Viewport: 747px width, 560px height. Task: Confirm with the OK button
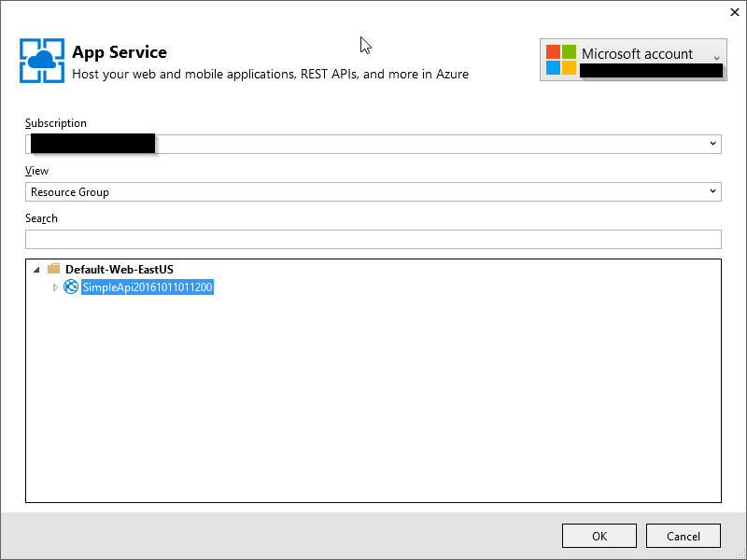599,536
